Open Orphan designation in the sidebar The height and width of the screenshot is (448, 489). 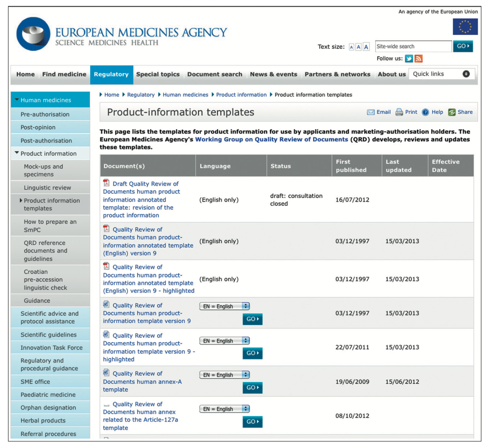50,408
